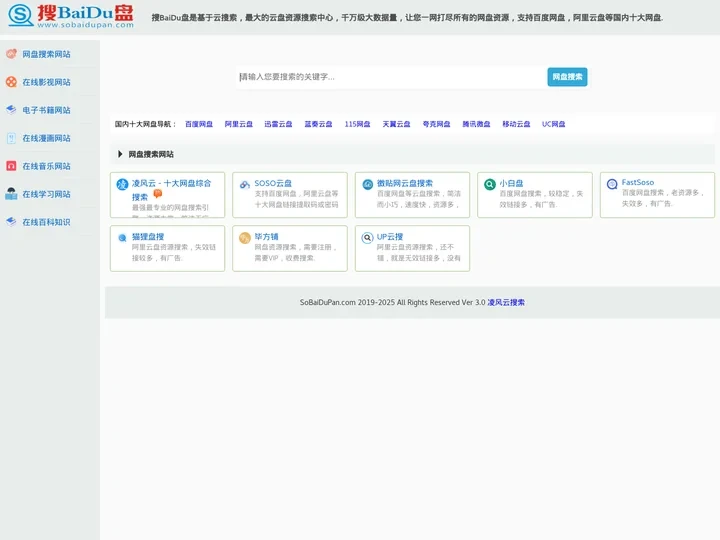
Task: Open 在线学习网站 in the sidebar
Action: click(46, 194)
